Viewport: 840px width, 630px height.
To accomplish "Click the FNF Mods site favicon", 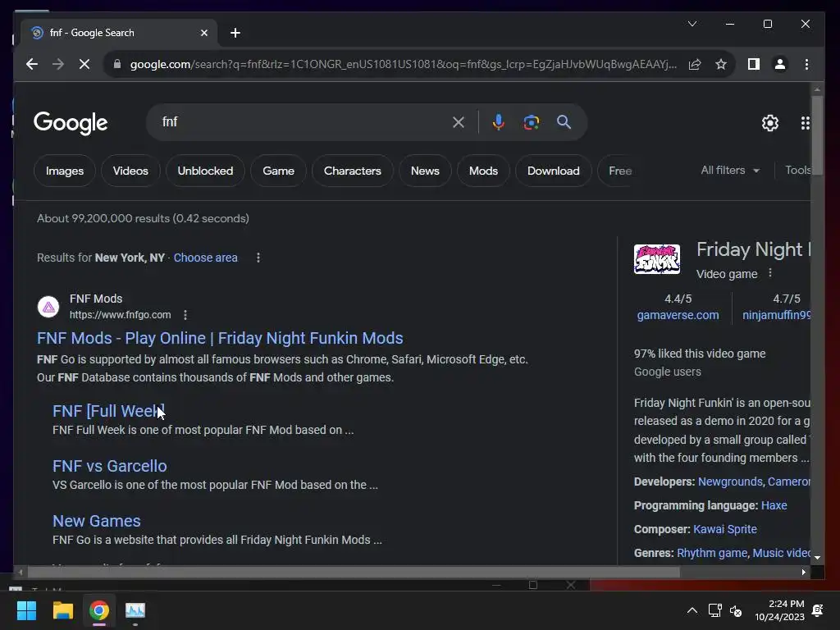I will pos(48,307).
